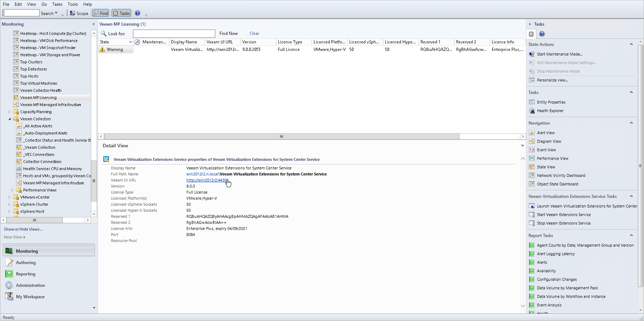Viewport: 644px width, 321px height.
Task: Click the Find Now button
Action: coord(228,33)
